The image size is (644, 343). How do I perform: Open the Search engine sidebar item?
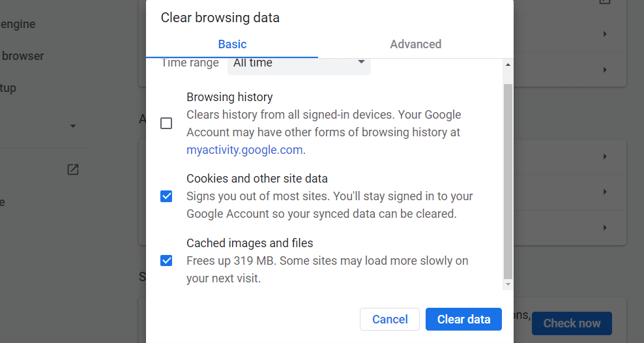[18, 25]
